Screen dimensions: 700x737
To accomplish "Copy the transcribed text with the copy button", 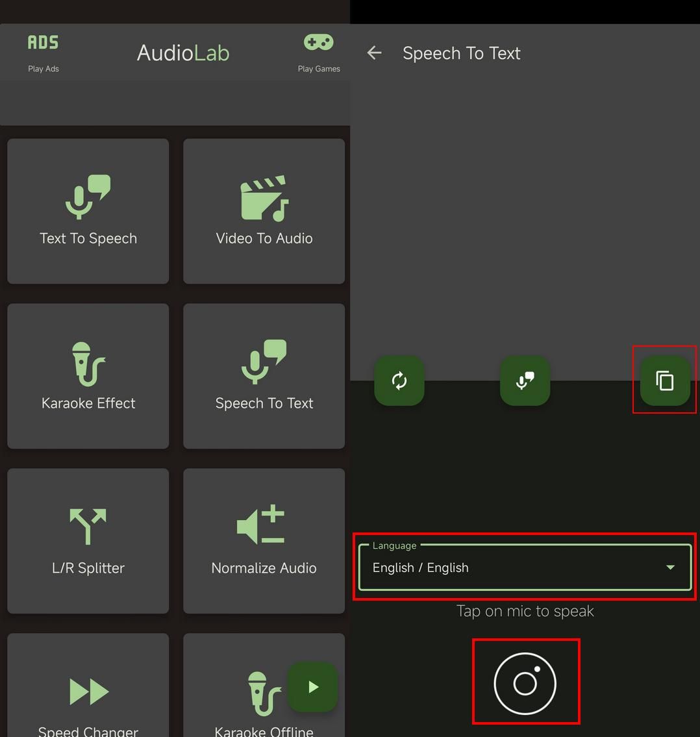I will pyautogui.click(x=665, y=381).
